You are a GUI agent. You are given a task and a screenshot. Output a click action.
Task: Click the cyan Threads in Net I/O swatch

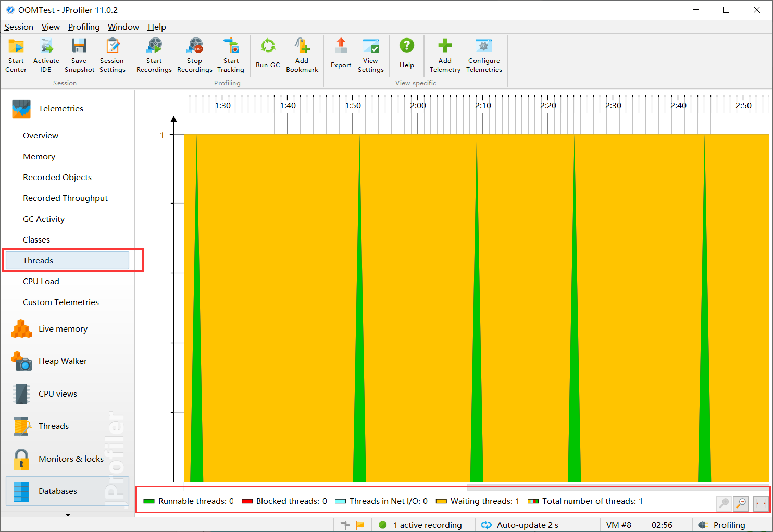pos(340,501)
